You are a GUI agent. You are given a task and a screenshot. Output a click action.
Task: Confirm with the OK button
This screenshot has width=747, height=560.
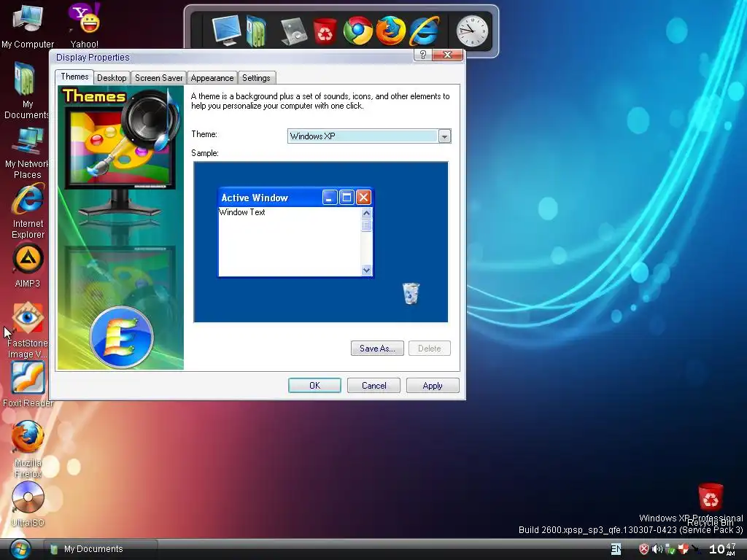pos(314,385)
